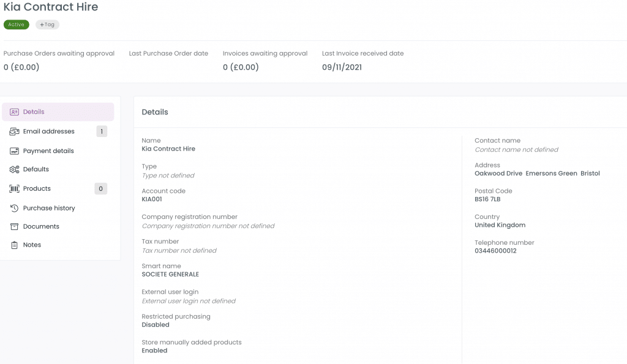Add a tag with +Tag button
The height and width of the screenshot is (364, 627).
click(x=47, y=24)
